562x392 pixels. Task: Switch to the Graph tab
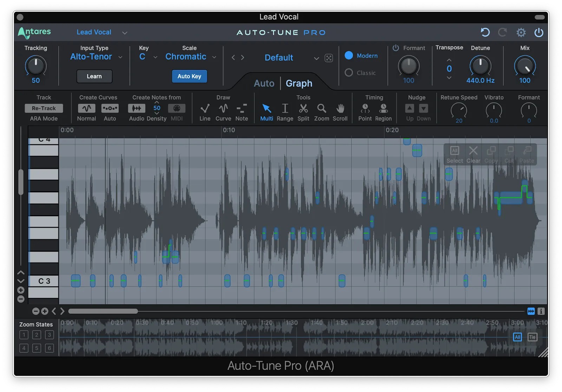point(299,84)
